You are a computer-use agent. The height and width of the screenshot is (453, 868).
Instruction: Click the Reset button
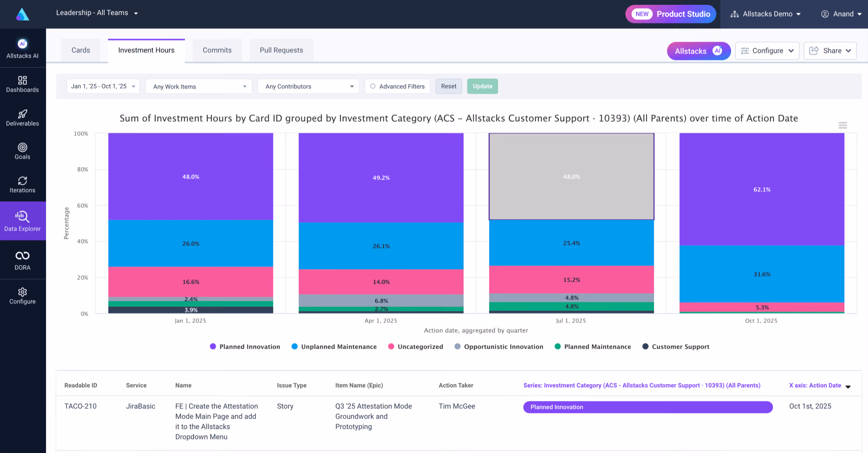(449, 86)
